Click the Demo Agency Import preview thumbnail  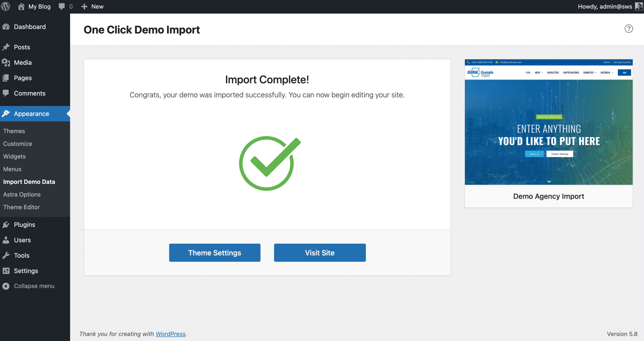(x=548, y=122)
